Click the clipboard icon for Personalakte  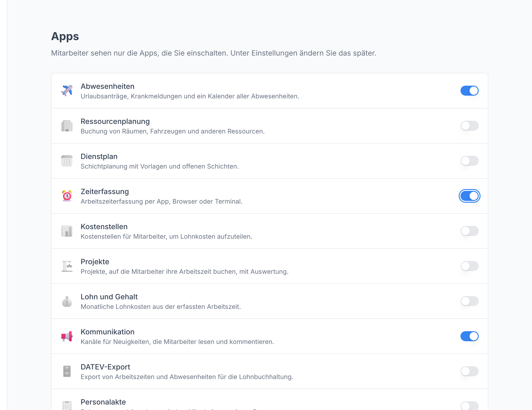pyautogui.click(x=67, y=405)
